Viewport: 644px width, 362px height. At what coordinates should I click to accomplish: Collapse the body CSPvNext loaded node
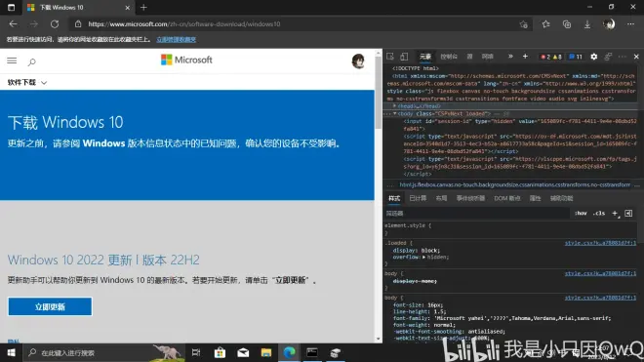tap(394, 113)
